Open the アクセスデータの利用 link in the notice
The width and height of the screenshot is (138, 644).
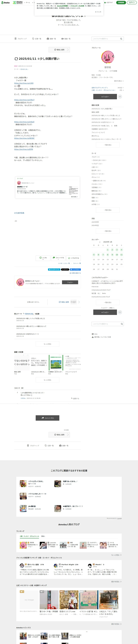[x=77, y=6]
